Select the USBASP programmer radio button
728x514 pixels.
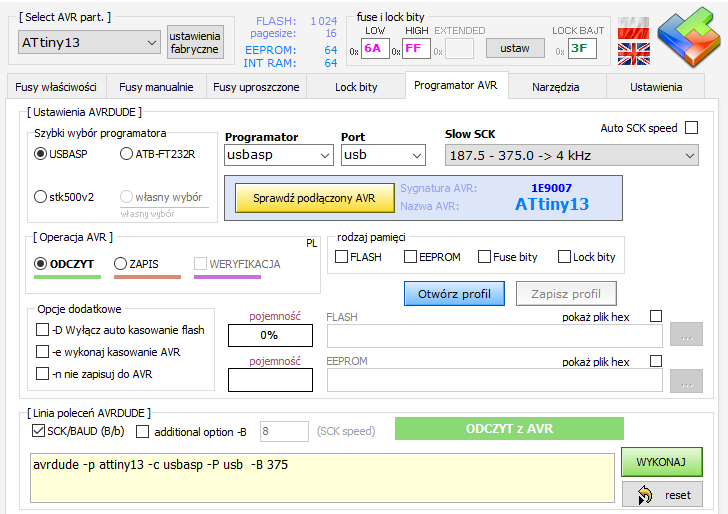coord(41,154)
